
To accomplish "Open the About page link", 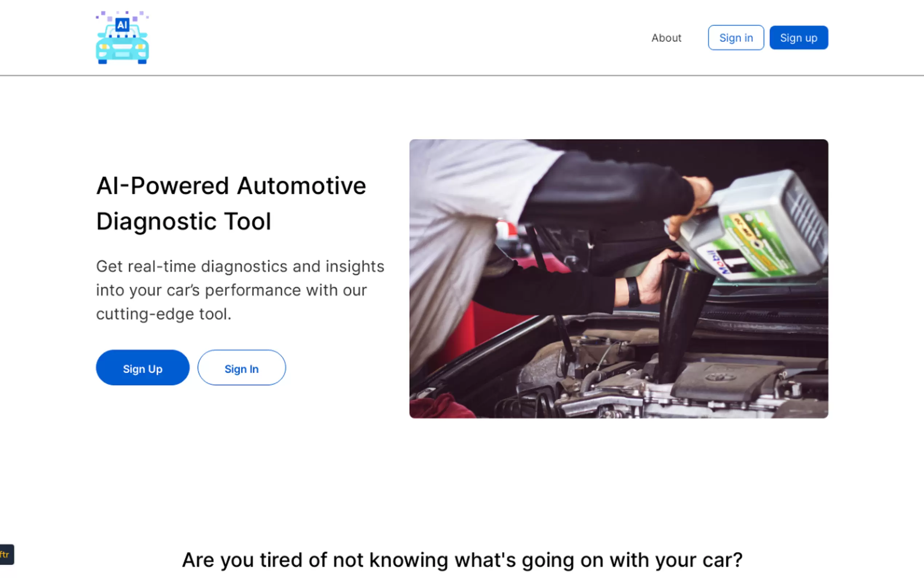I will click(666, 38).
